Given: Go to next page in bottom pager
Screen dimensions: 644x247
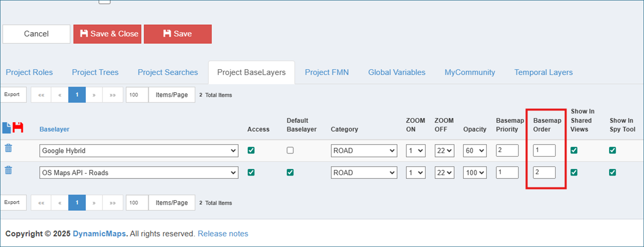Looking at the screenshot, I should coord(94,203).
